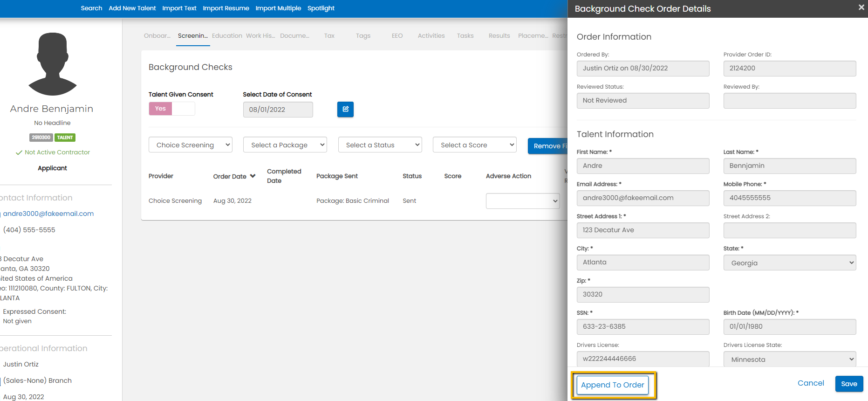Click the green TALENT badge
This screenshot has width=868, height=401.
pos(65,138)
